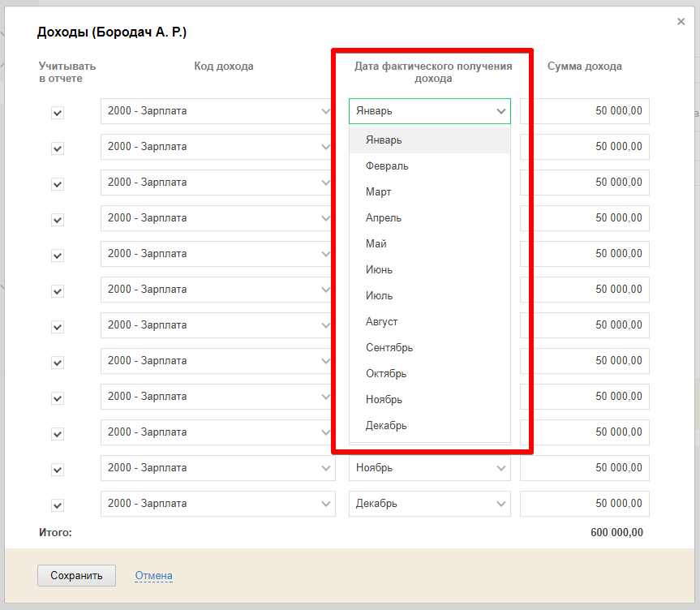700x610 pixels.
Task: Open the income code dropdown in the Декабрь row
Action: click(x=218, y=503)
